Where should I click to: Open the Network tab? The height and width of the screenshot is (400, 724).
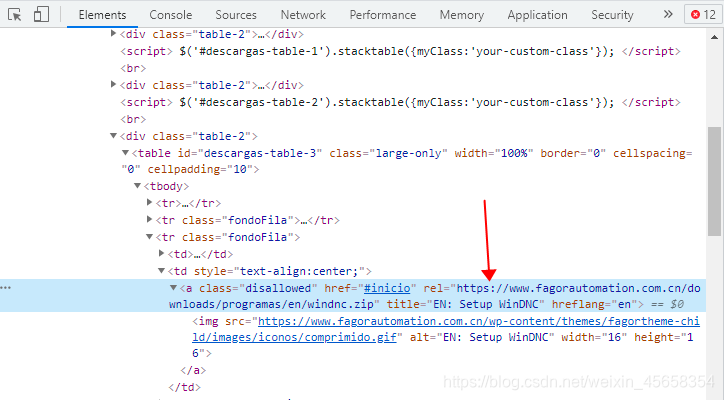(x=303, y=15)
